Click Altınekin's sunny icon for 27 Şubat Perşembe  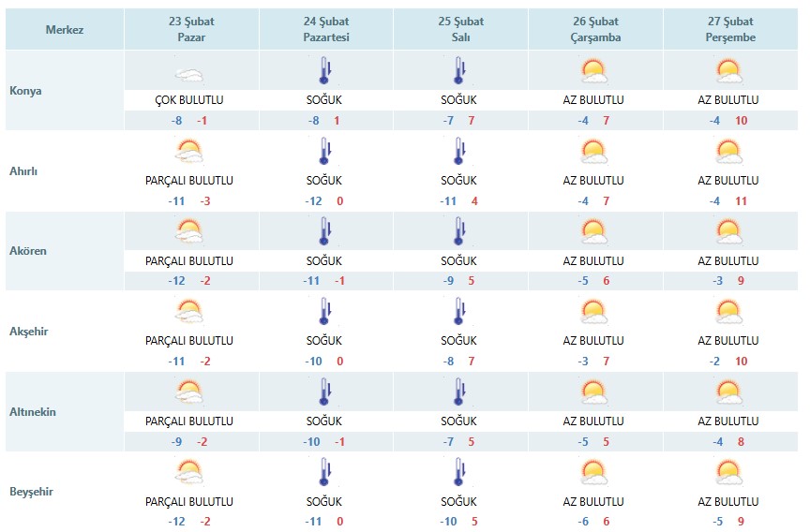click(x=728, y=392)
